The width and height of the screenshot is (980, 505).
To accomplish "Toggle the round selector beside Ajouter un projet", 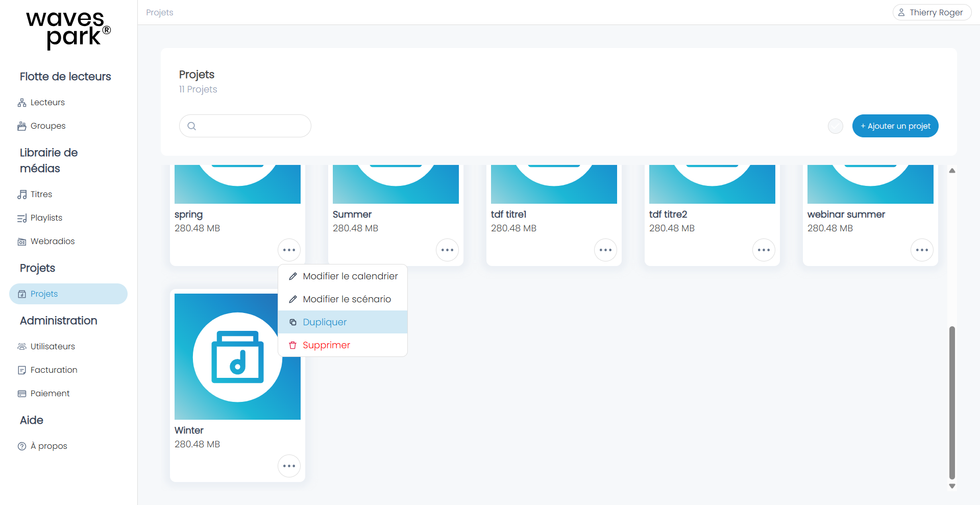I will click(835, 126).
